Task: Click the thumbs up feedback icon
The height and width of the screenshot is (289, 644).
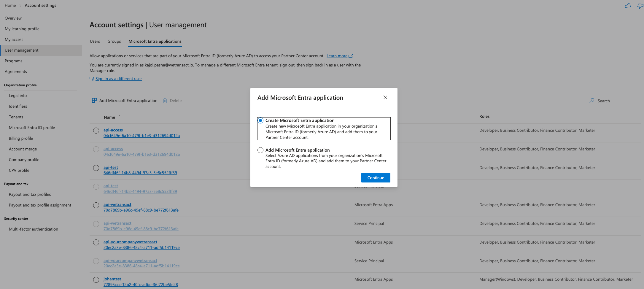Action: click(628, 6)
